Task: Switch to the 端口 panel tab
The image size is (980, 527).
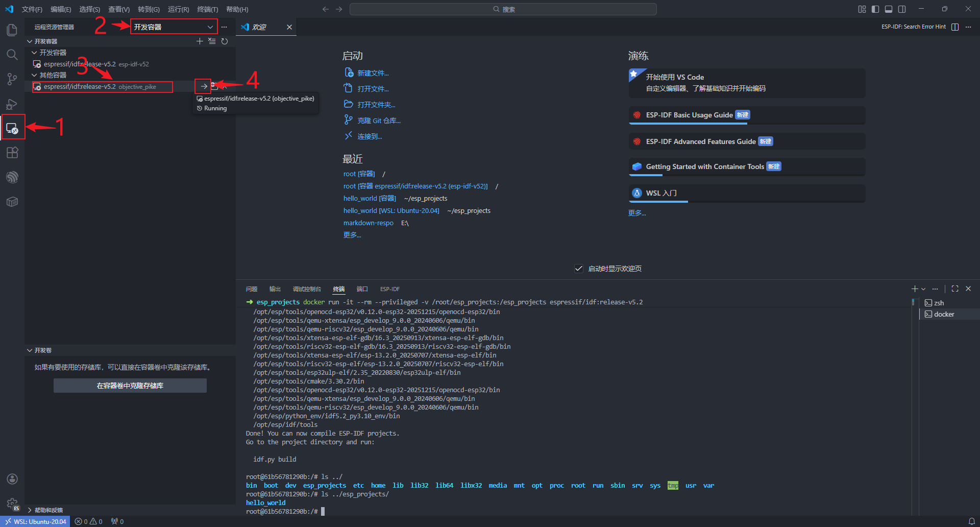Action: tap(362, 289)
